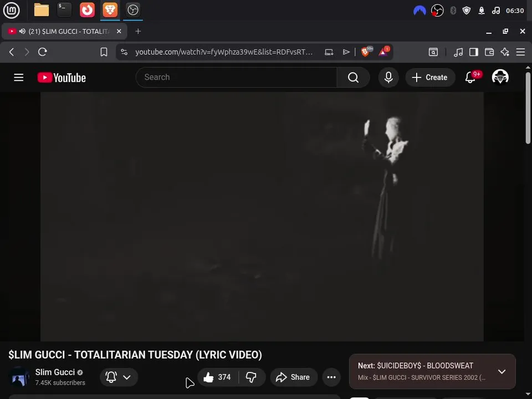Reload the current YouTube page
Image resolution: width=532 pixels, height=399 pixels.
click(x=43, y=52)
